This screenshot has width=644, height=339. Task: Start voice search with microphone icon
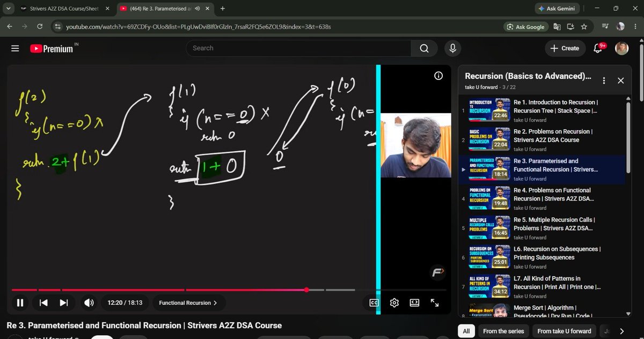point(453,48)
